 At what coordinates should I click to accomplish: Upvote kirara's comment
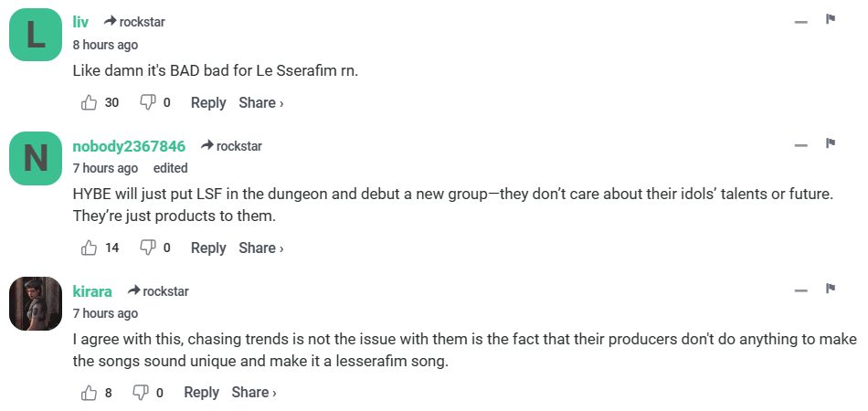[90, 393]
